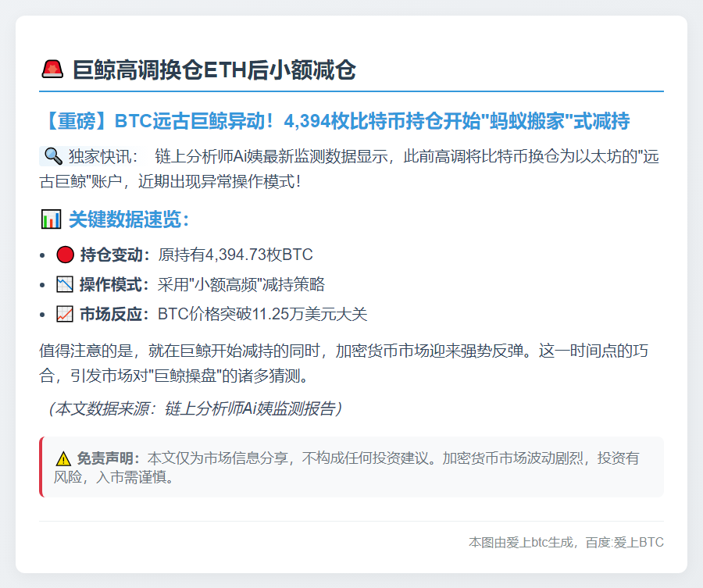Screen dimensions: 703x588
Task: Expand the 关键数据速览 section
Action: pyautogui.click(x=117, y=219)
